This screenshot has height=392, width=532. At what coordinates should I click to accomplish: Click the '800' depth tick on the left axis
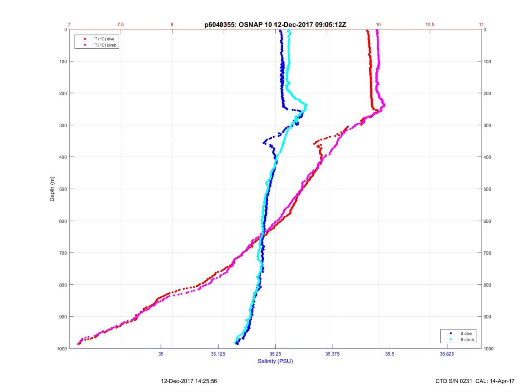(62, 285)
